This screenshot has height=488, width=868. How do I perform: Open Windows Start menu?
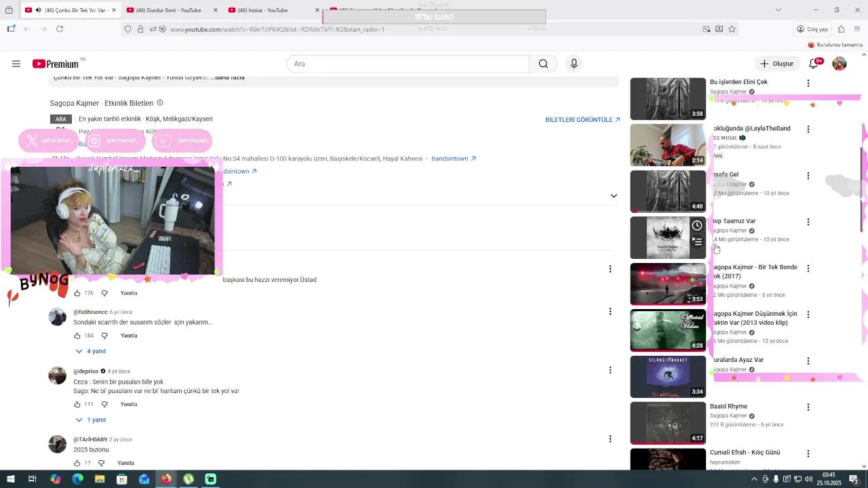(10, 479)
